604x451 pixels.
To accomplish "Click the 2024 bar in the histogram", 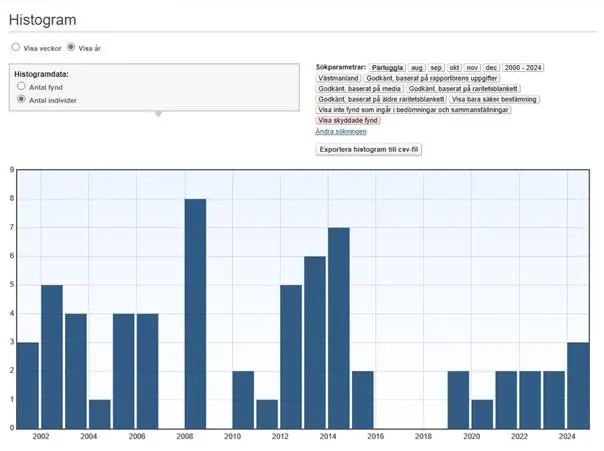I will pos(577,385).
